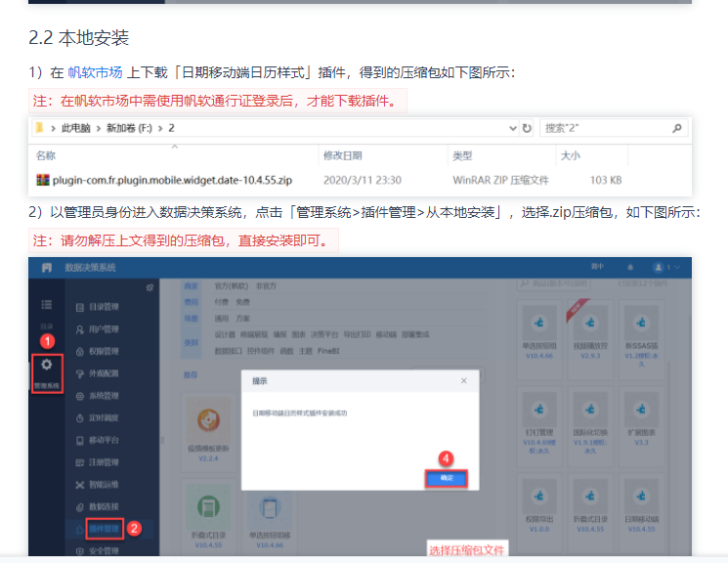Screen dimensions: 728x563
Task: Open 数据连接 in the sidebar
Action: pyautogui.click(x=104, y=506)
